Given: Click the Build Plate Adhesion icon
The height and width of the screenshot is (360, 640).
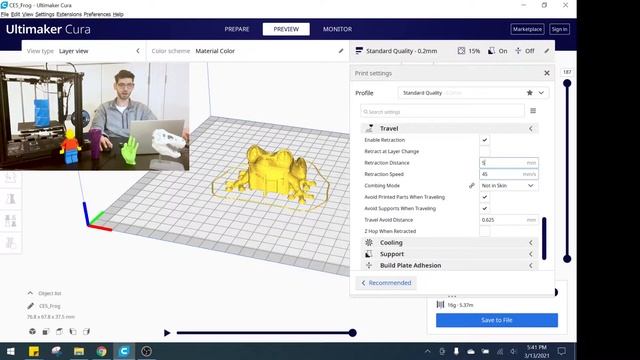Looking at the screenshot, I should (369, 265).
